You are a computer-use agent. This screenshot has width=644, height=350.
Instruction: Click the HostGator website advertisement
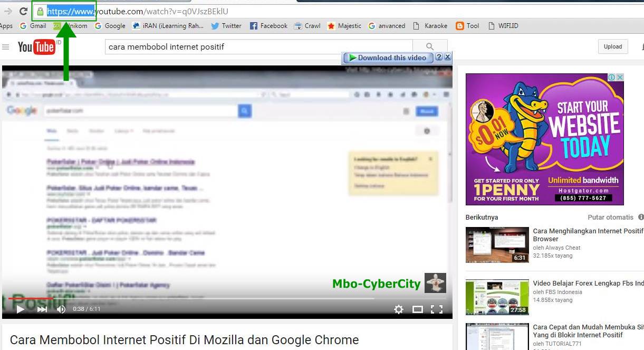coord(545,139)
